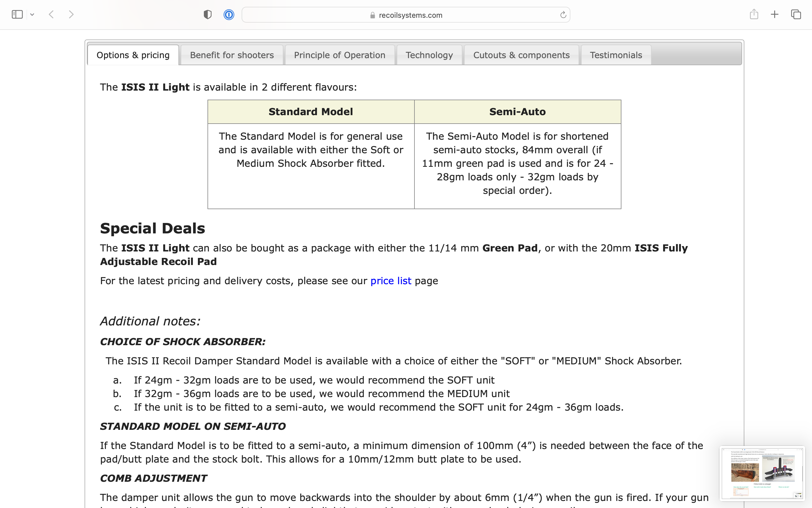Image resolution: width=812 pixels, height=508 pixels.
Task: Click the Semi-Auto table header
Action: 517,112
